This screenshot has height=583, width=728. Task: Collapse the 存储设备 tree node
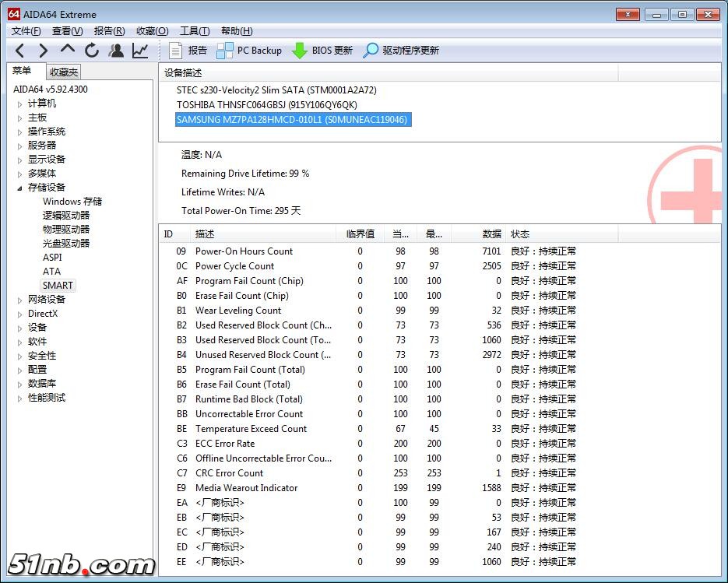(20, 188)
